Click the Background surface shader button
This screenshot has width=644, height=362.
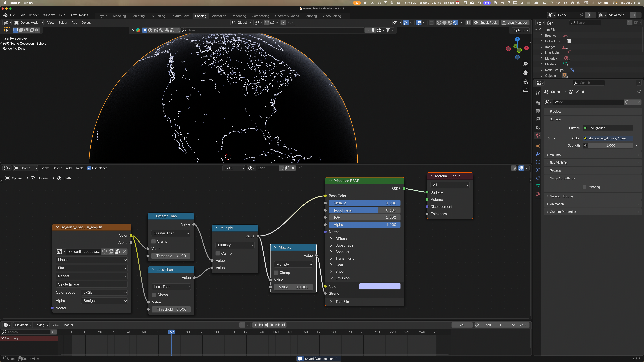(608, 128)
